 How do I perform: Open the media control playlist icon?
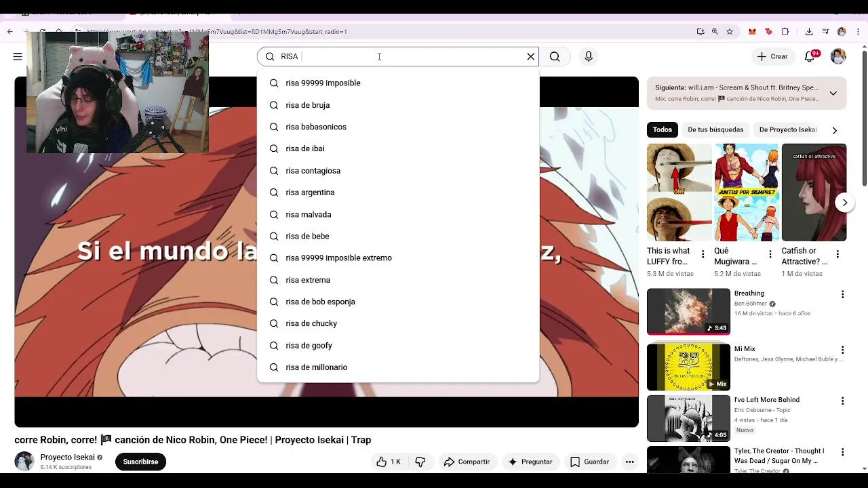coord(825,31)
